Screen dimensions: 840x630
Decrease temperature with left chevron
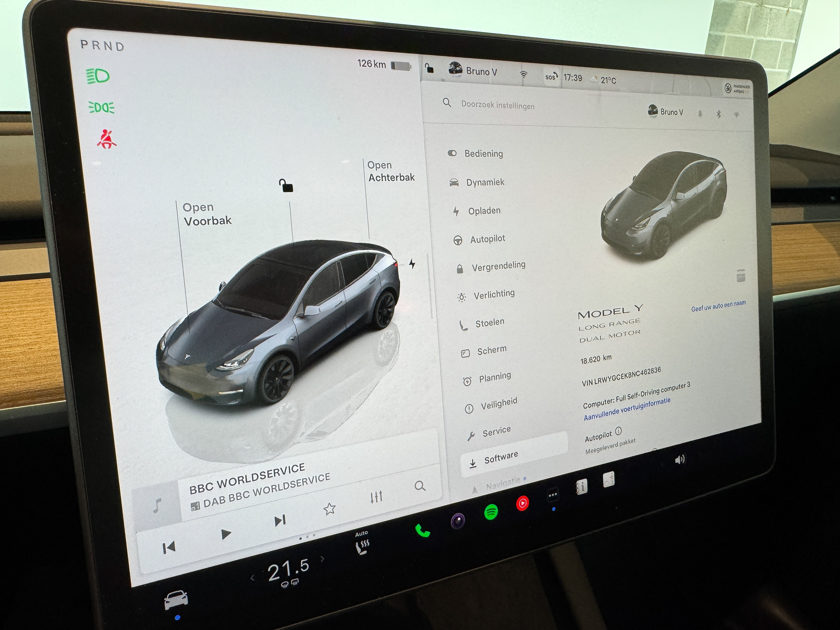pos(252,578)
